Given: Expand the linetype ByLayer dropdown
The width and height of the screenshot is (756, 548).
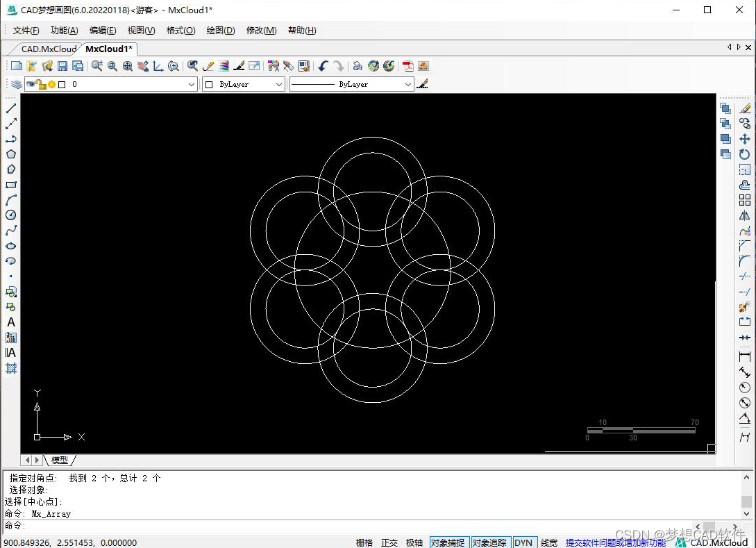Looking at the screenshot, I should pos(408,85).
